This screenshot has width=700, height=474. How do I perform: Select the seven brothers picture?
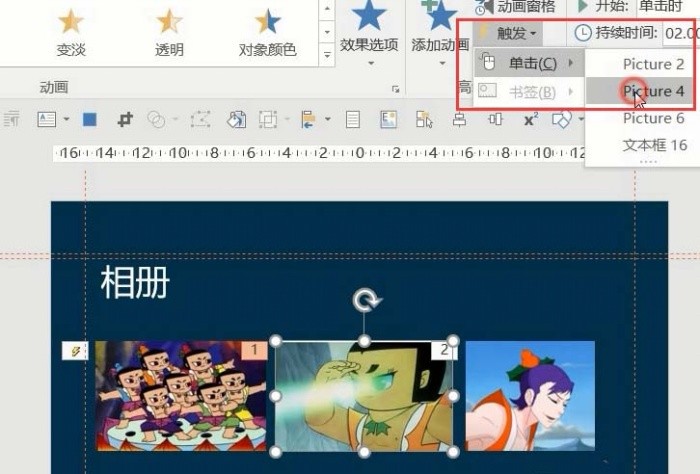coord(181,396)
